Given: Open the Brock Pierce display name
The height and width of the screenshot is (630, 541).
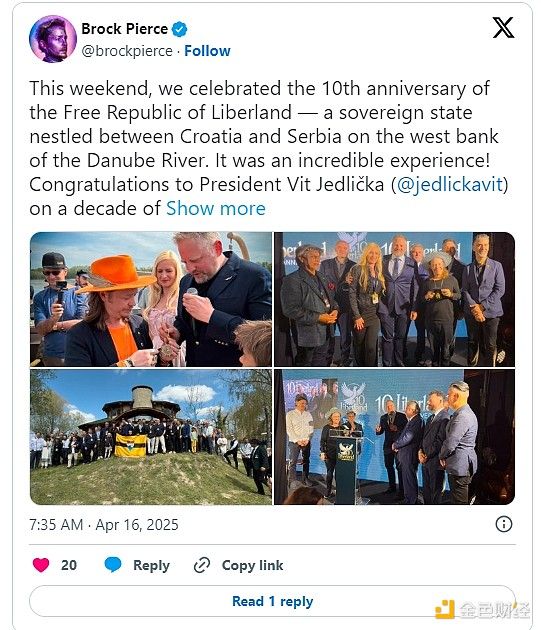Looking at the screenshot, I should point(125,29).
